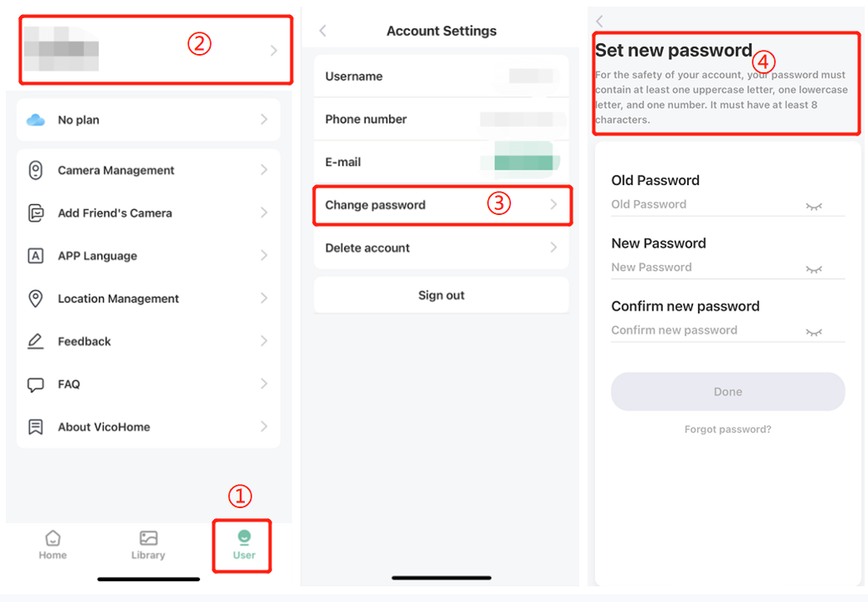
Task: Expand the profile row chevron at top
Action: (274, 51)
